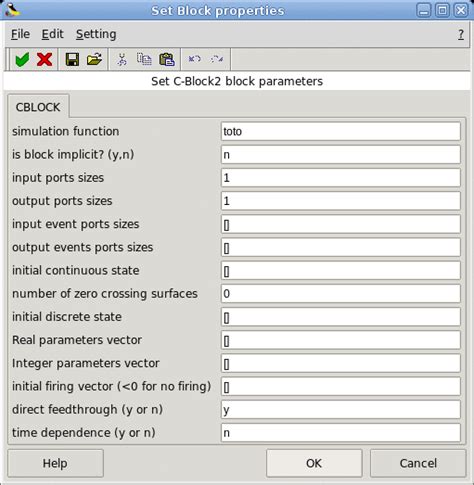Click the 'initial firing vector' label

112,387
